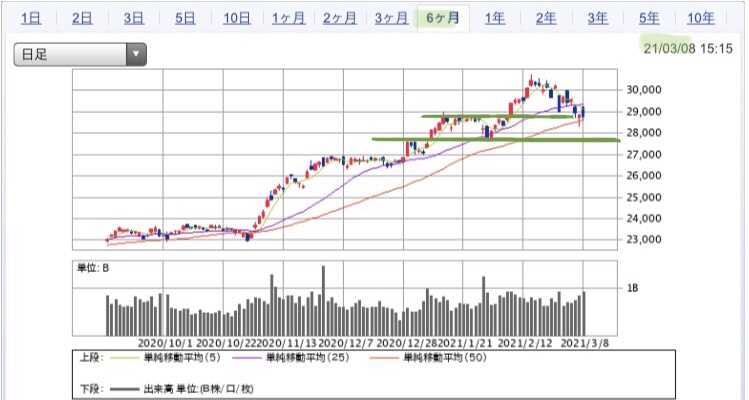This screenshot has width=749, height=400.
Task: Select the 2年 period tab
Action: (546, 18)
